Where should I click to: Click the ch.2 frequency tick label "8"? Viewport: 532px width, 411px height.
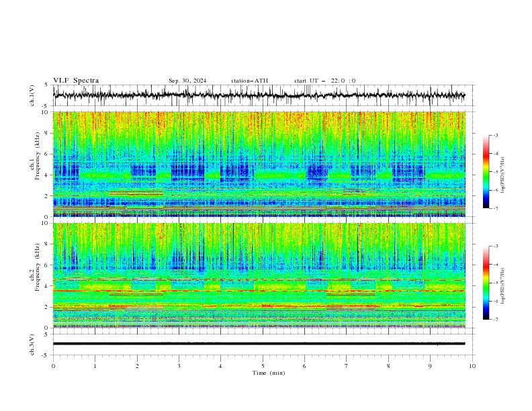click(48, 244)
